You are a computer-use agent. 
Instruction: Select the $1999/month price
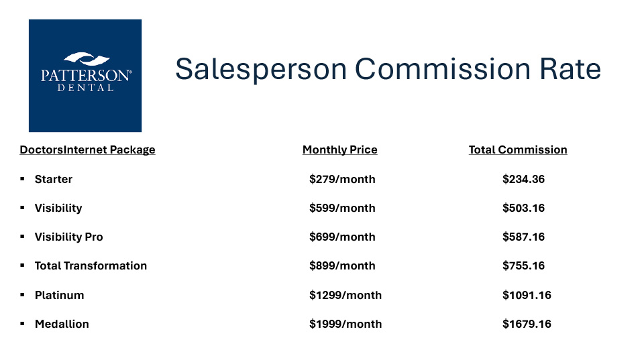coord(345,324)
